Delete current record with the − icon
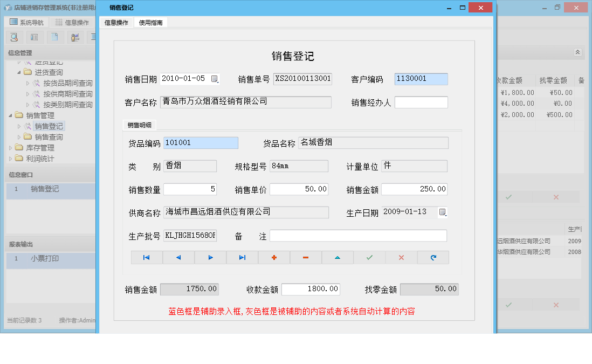The image size is (592, 364). (306, 257)
